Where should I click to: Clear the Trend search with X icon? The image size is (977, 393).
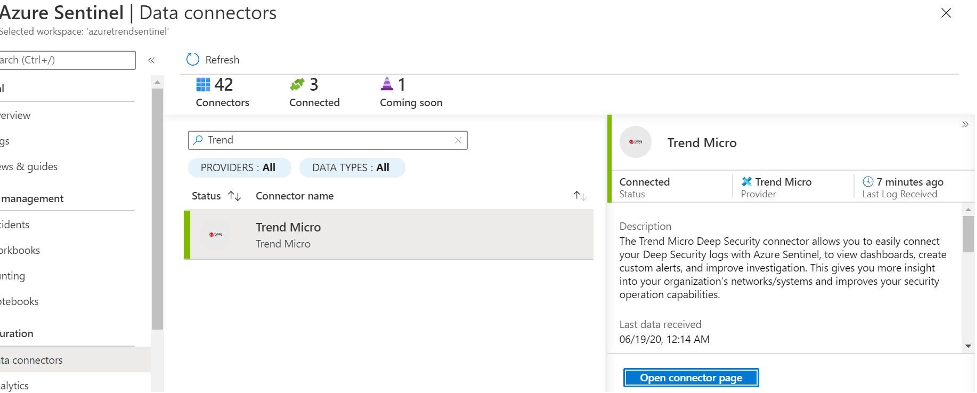pos(458,140)
